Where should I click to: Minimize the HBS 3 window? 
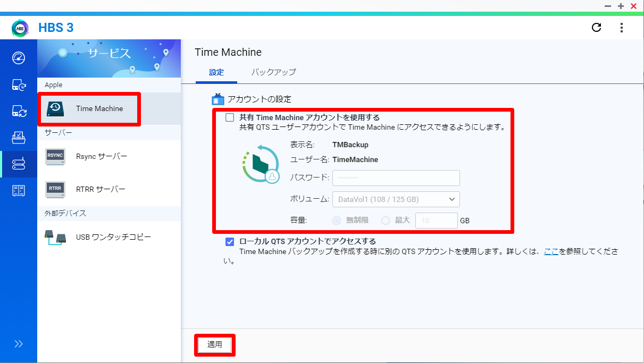tap(608, 6)
